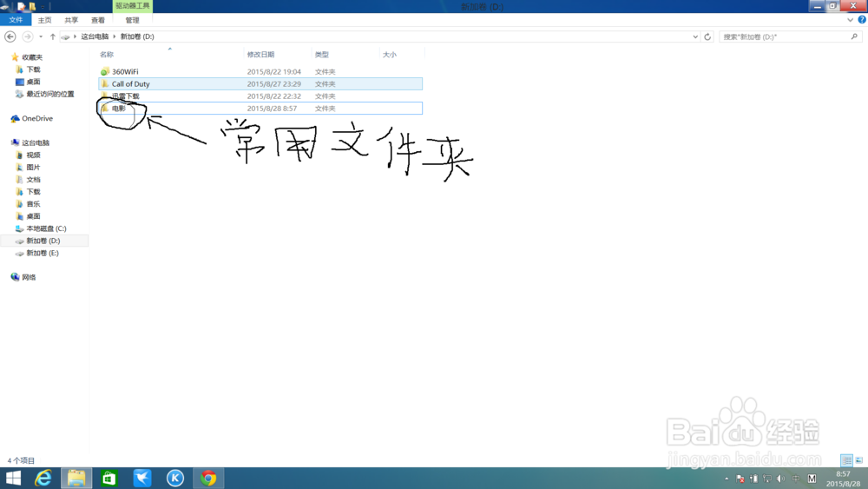Open the blue bird app on taskbar
Viewport: 868px width, 489px height.
click(142, 478)
